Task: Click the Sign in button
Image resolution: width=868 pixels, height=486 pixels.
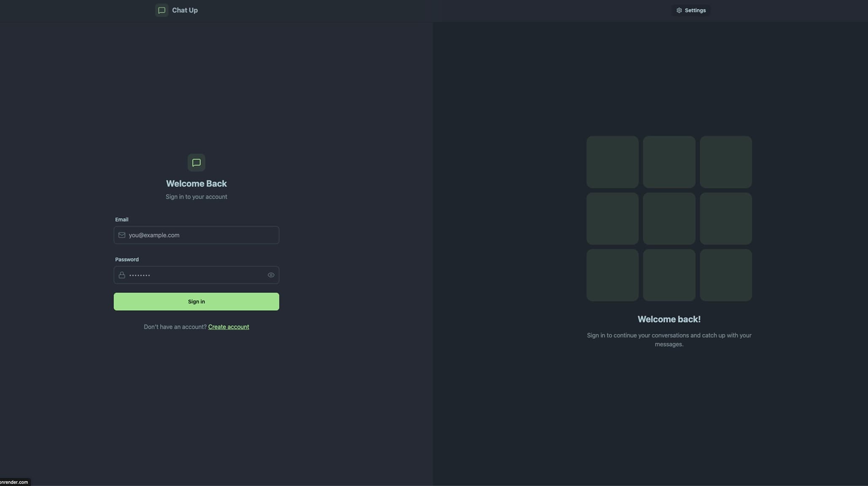Action: [x=196, y=301]
